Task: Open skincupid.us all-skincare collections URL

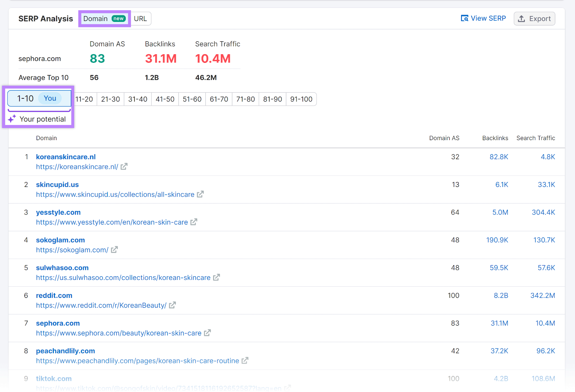Action: (x=115, y=194)
